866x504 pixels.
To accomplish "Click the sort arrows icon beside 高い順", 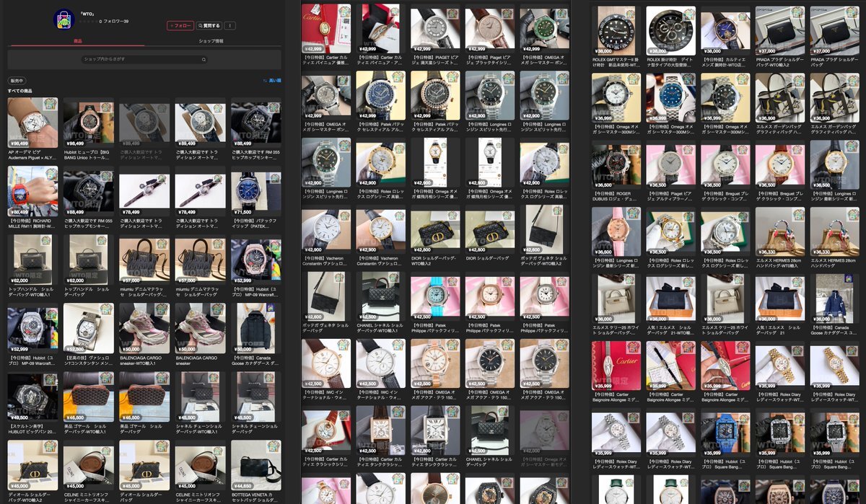I will (x=265, y=81).
